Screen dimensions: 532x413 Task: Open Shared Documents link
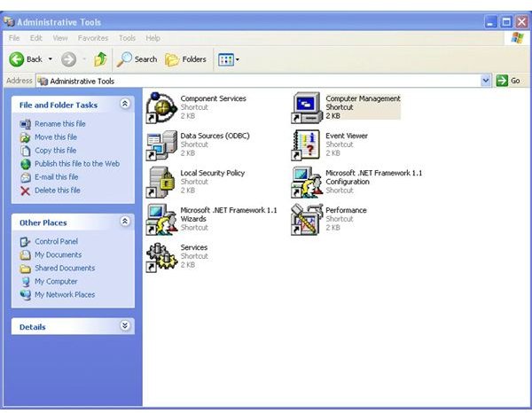pos(65,268)
